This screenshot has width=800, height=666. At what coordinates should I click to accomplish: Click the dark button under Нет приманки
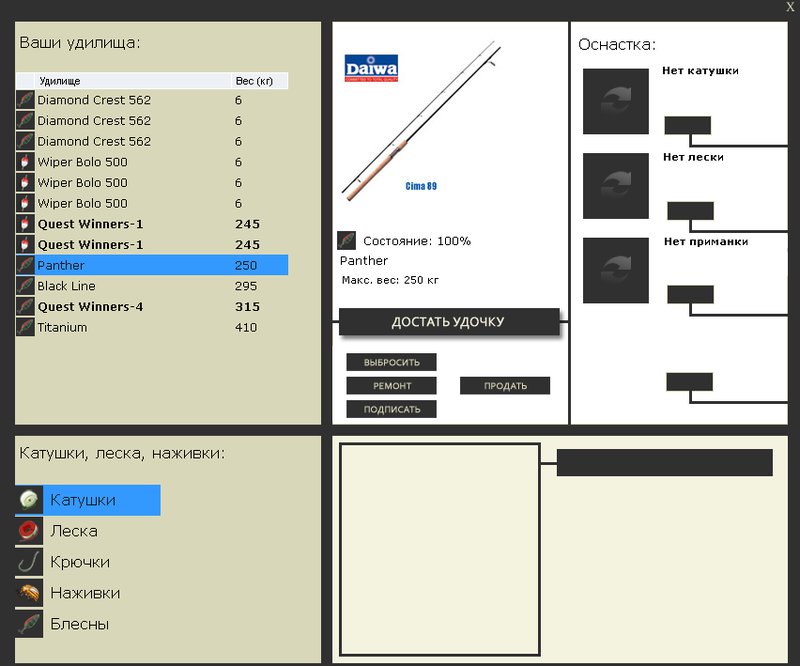pyautogui.click(x=690, y=294)
